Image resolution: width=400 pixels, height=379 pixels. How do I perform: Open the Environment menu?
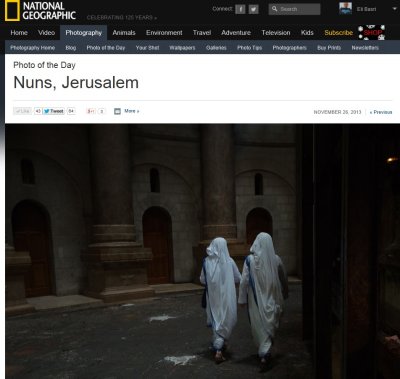164,33
